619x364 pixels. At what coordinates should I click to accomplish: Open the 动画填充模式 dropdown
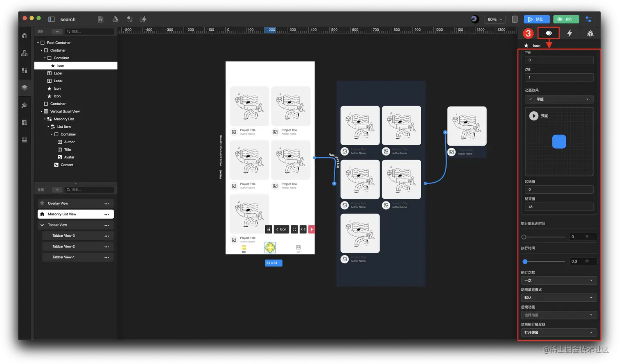559,298
